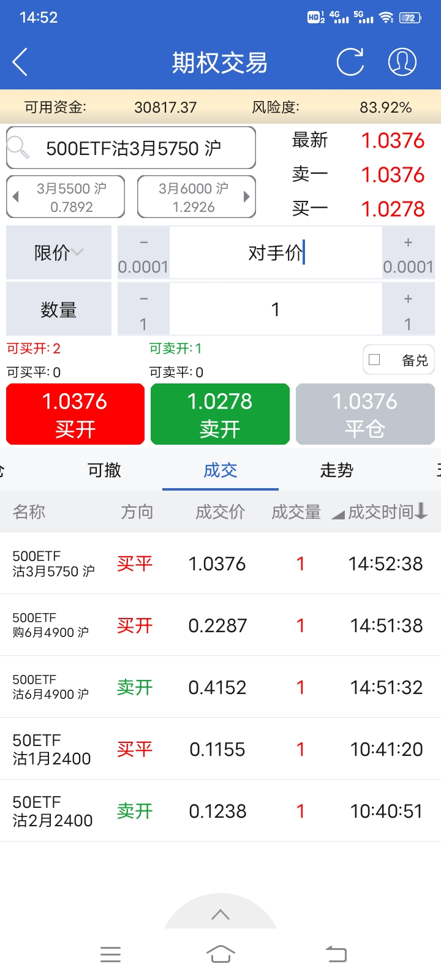Screen dimensions: 441x980
Task: Toggle the 备兑 checkbox
Action: pos(375,360)
